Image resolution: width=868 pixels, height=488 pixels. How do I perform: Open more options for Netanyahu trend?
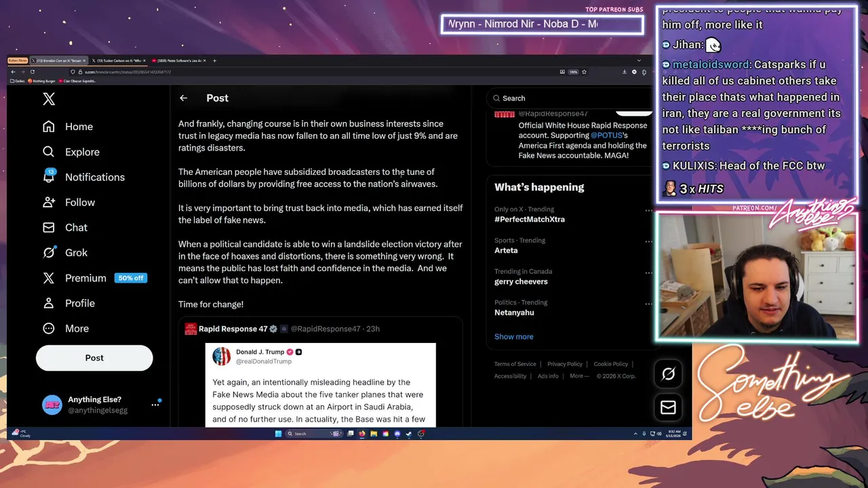point(648,304)
